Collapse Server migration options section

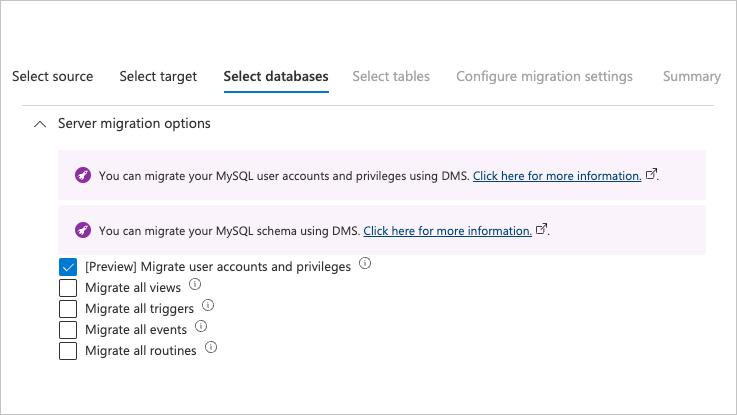coord(40,124)
